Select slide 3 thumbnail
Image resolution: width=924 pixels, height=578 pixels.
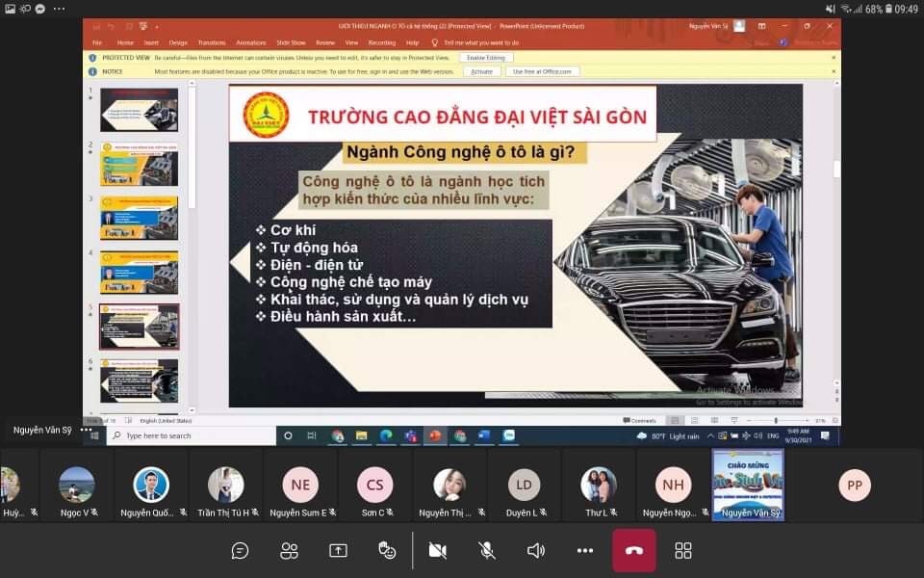[139, 219]
